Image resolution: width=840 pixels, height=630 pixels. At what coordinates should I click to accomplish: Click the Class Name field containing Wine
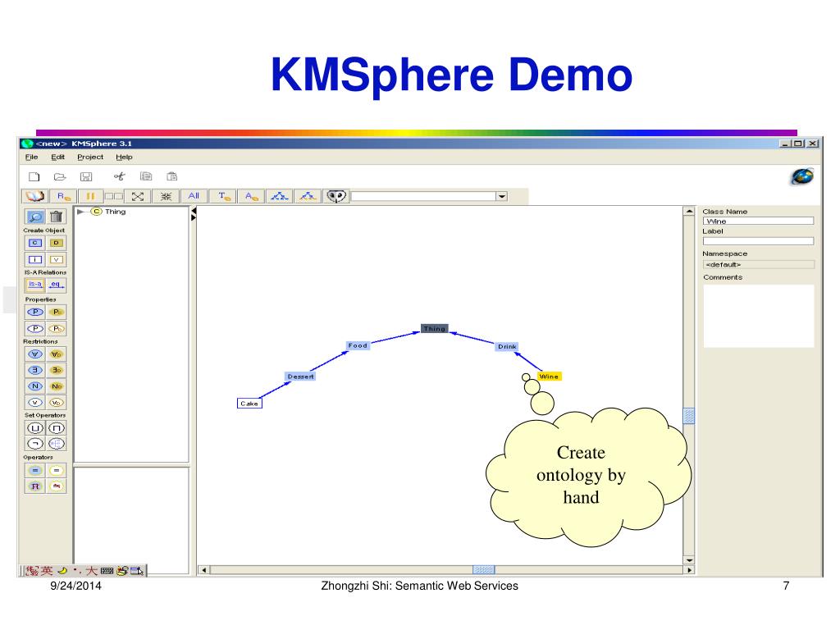tap(758, 221)
